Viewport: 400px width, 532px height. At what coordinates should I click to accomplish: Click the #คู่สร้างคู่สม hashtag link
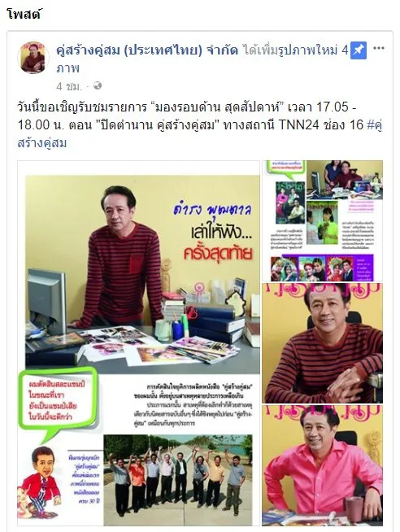(x=200, y=134)
